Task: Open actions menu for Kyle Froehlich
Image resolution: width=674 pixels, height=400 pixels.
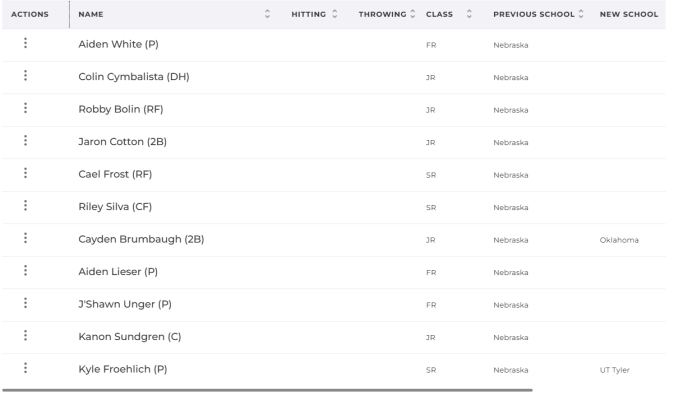Action: [25, 368]
